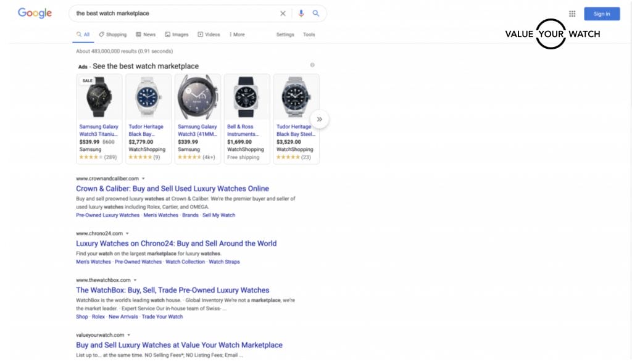The width and height of the screenshot is (632, 364).
Task: Select Bell & Ross watch thumbnail
Action: 247,97
